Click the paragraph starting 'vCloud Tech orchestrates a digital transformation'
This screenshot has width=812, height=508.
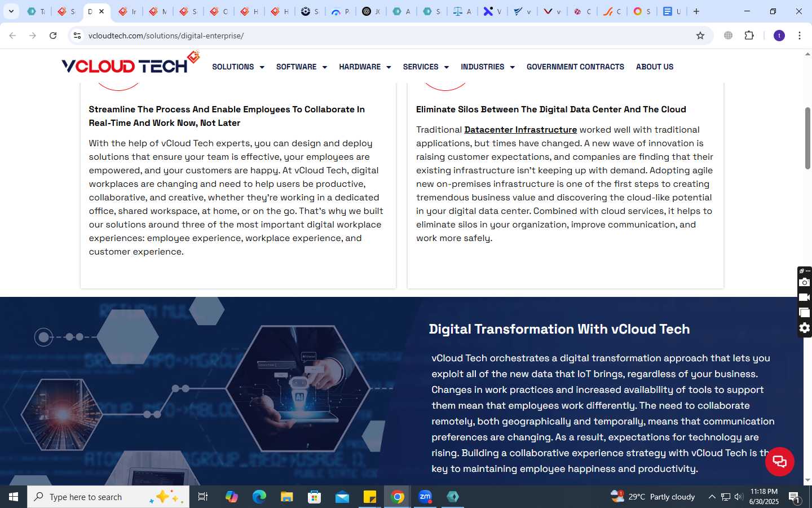[603, 413]
